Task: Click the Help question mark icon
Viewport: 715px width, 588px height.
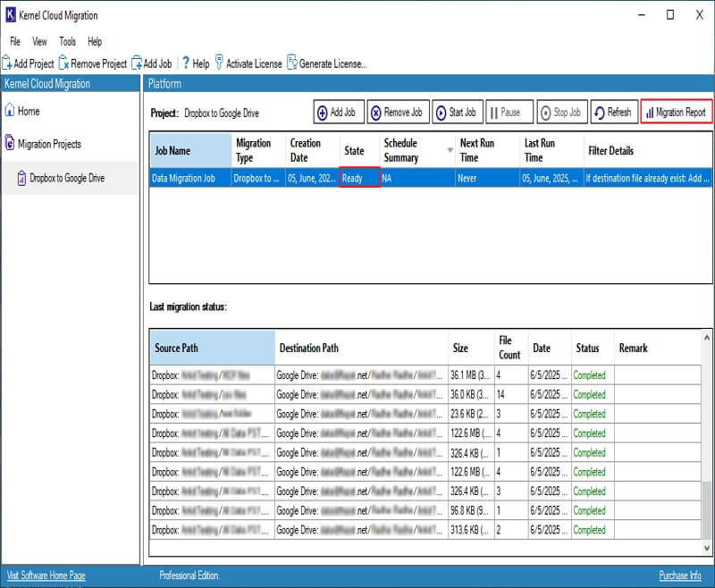Action: click(x=186, y=63)
